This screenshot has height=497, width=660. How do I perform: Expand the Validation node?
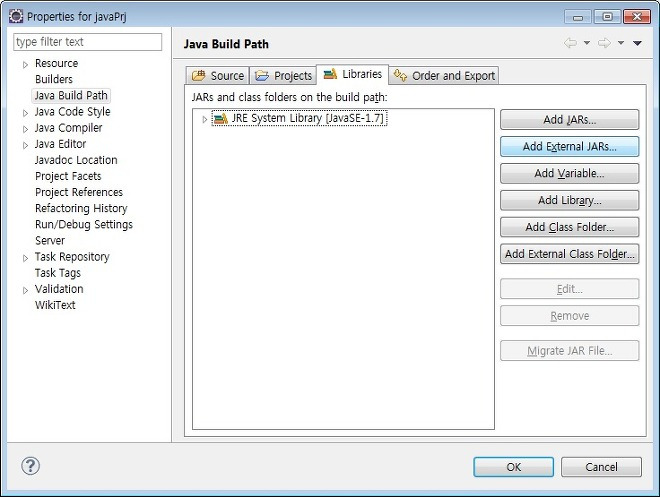25,290
